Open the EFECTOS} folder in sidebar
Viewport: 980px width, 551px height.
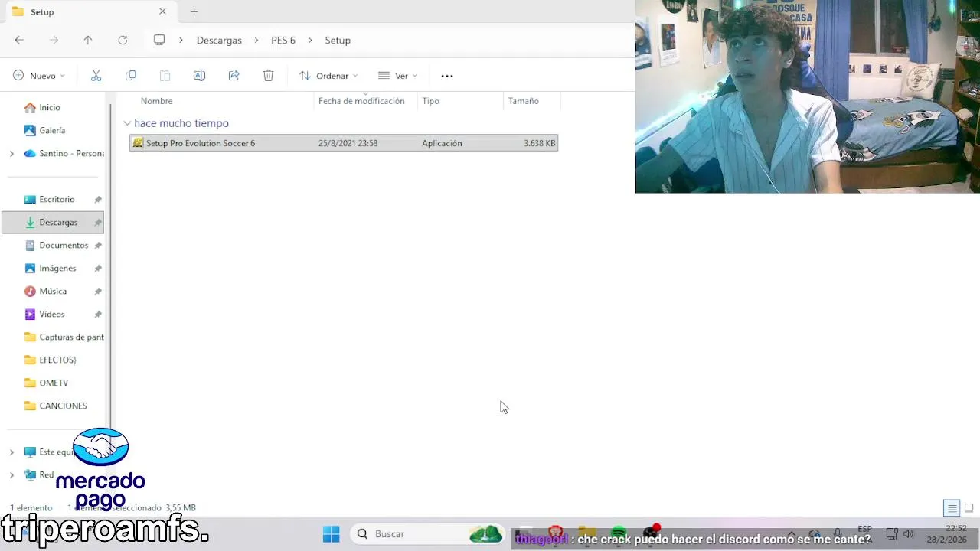51,360
